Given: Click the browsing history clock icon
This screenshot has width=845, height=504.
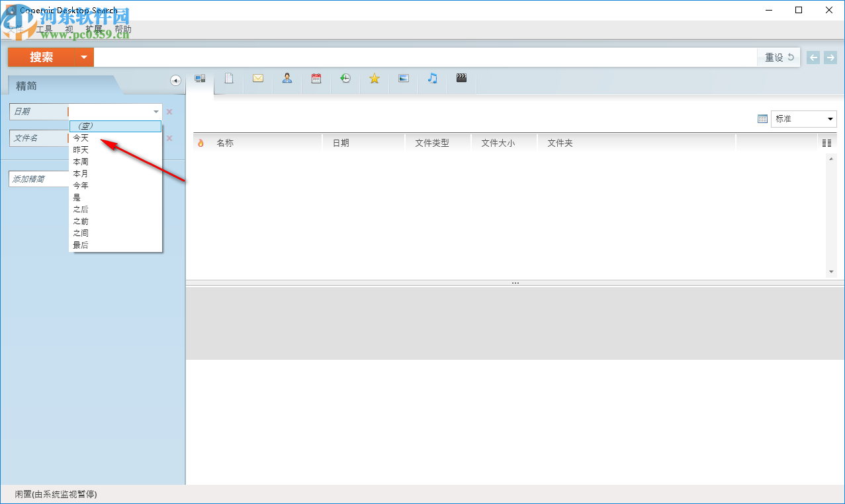Looking at the screenshot, I should [x=345, y=78].
